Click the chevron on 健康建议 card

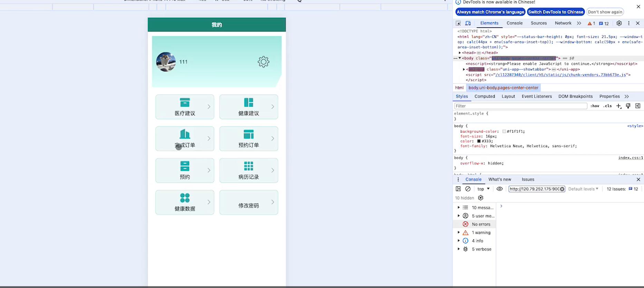pyautogui.click(x=272, y=107)
